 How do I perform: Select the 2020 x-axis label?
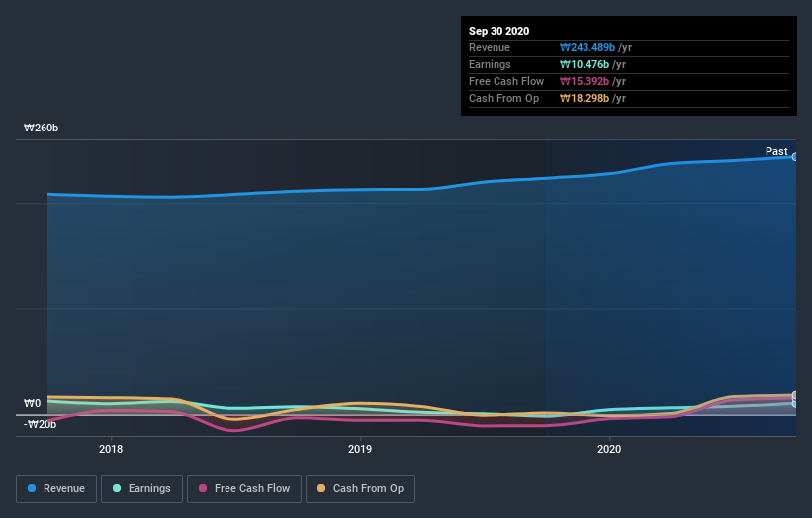(609, 449)
